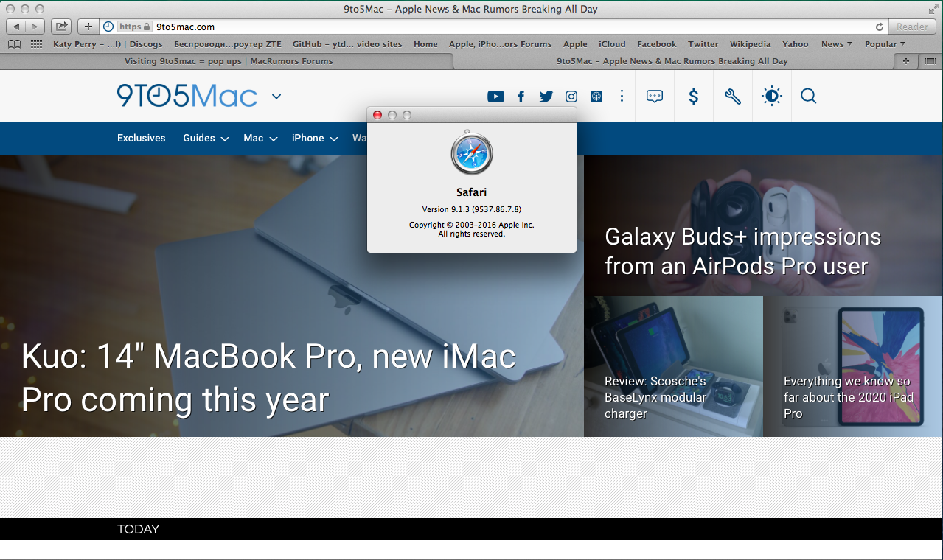The height and width of the screenshot is (560, 943).
Task: Toggle dark mode brightness icon
Action: [771, 96]
